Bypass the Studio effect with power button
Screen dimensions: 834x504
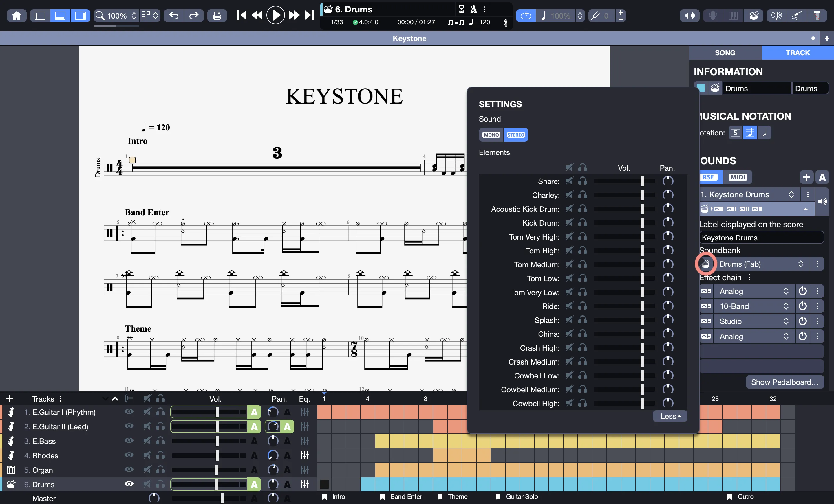pyautogui.click(x=802, y=321)
